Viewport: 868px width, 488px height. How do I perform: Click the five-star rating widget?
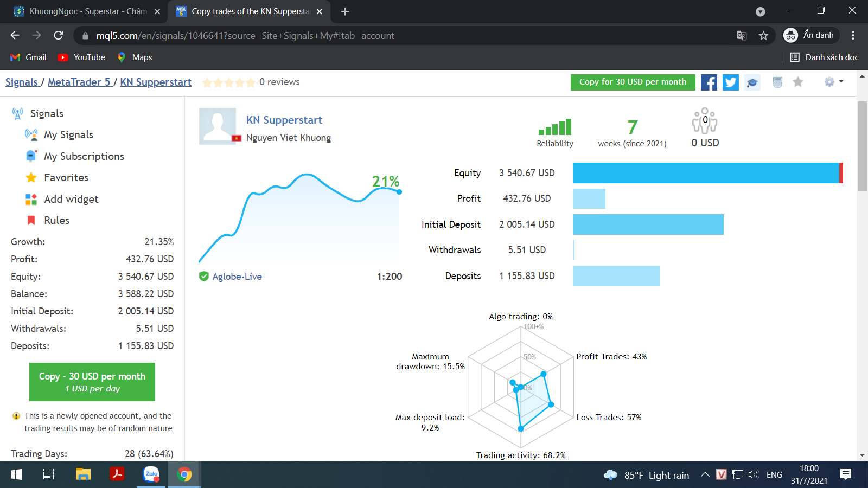[x=228, y=82]
